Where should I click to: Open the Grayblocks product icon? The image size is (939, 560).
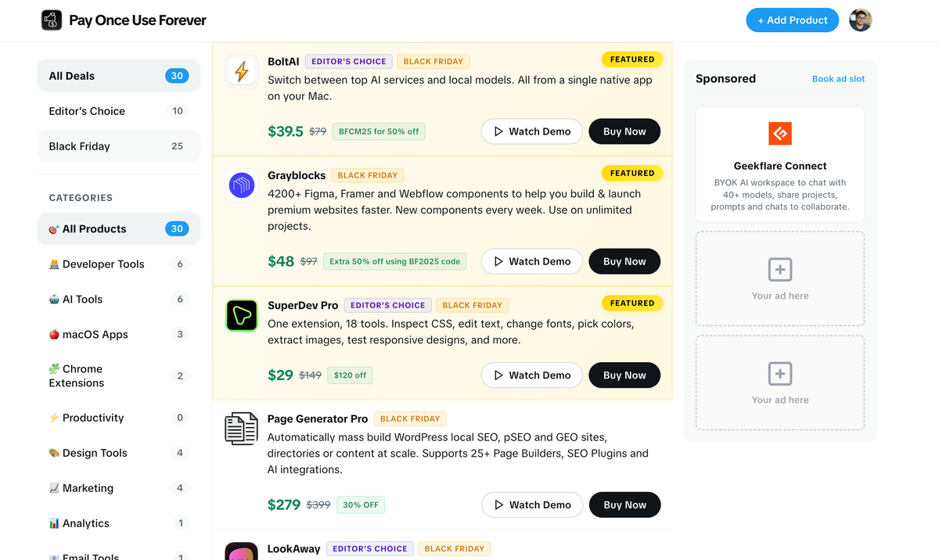(x=242, y=186)
